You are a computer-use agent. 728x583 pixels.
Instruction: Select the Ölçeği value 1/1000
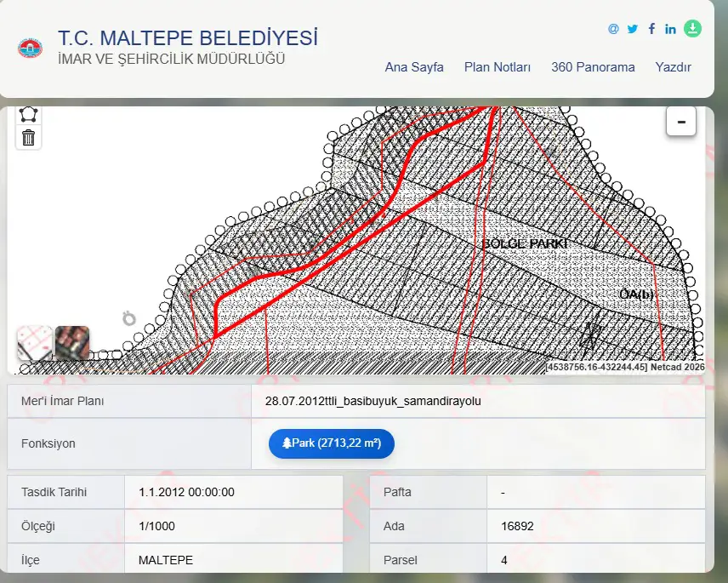coord(157,526)
